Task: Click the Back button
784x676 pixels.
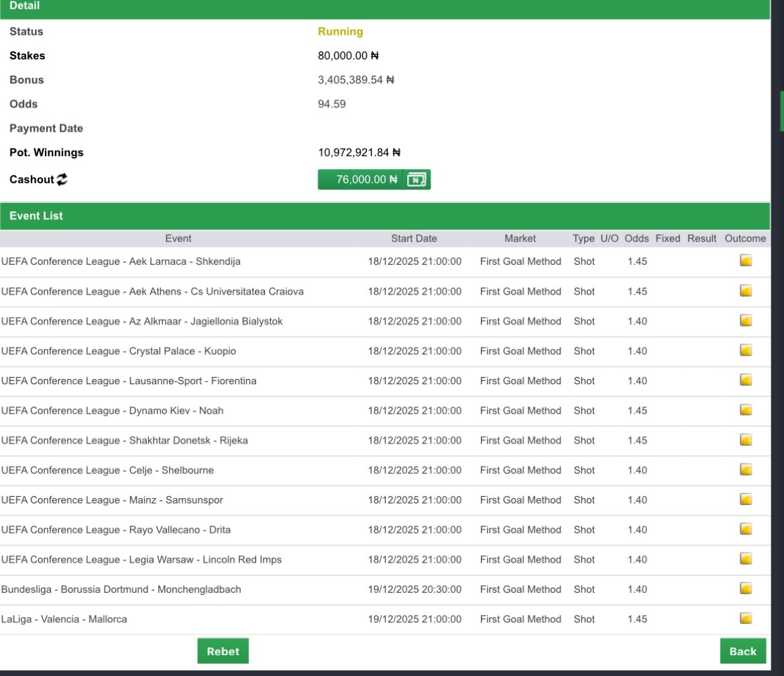Action: [742, 651]
